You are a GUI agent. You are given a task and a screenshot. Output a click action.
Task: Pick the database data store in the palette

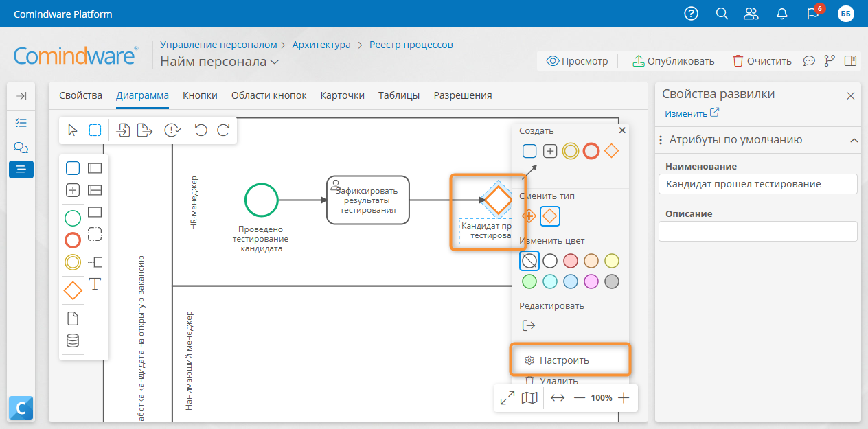click(73, 340)
